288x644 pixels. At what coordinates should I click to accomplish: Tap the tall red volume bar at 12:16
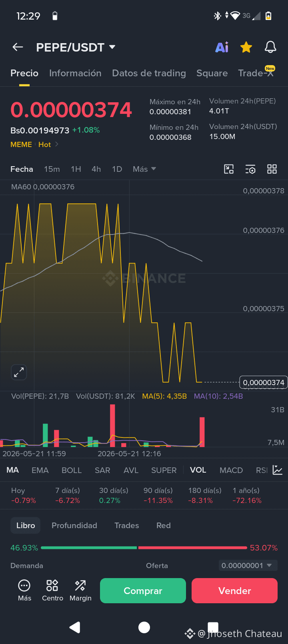(x=112, y=425)
